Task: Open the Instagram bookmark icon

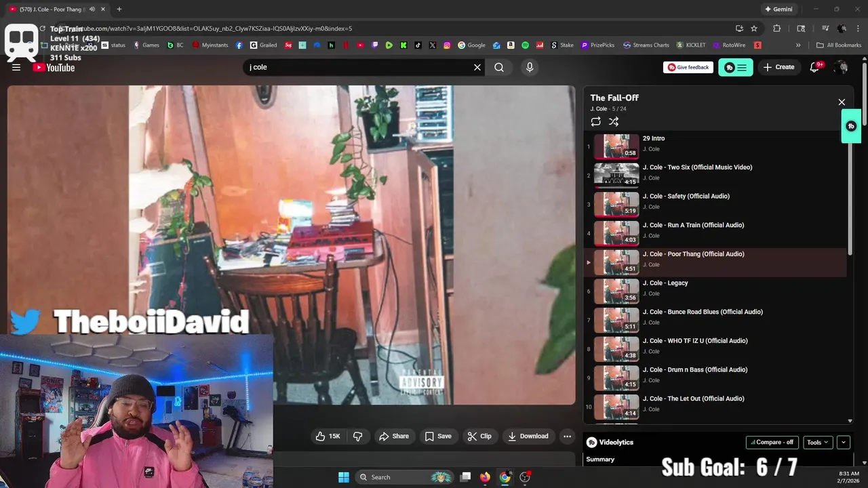Action: click(x=447, y=45)
